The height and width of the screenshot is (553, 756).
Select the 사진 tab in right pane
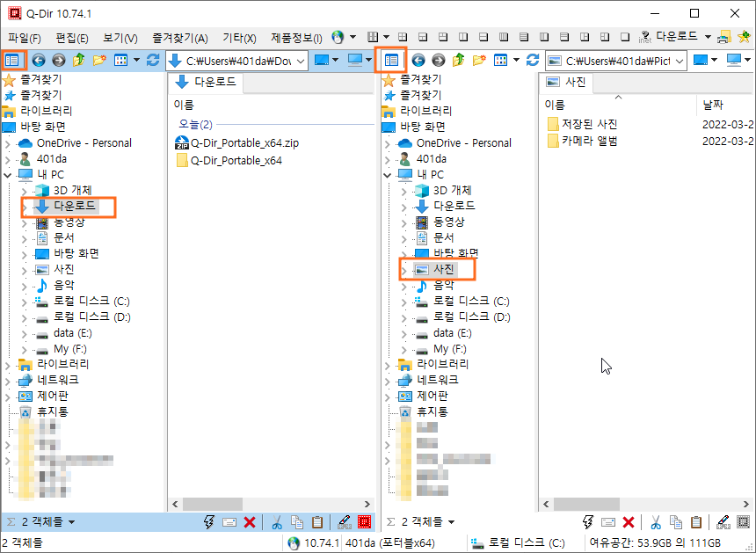[x=566, y=83]
